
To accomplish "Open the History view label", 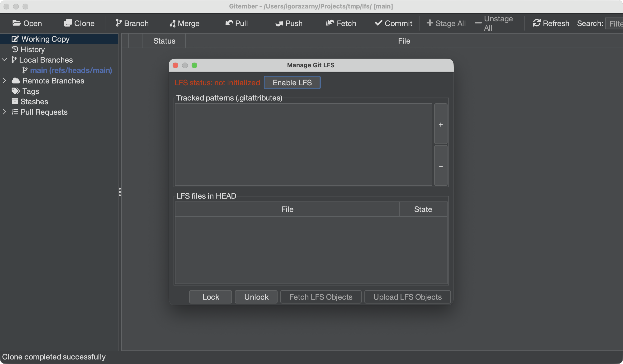I will (33, 49).
